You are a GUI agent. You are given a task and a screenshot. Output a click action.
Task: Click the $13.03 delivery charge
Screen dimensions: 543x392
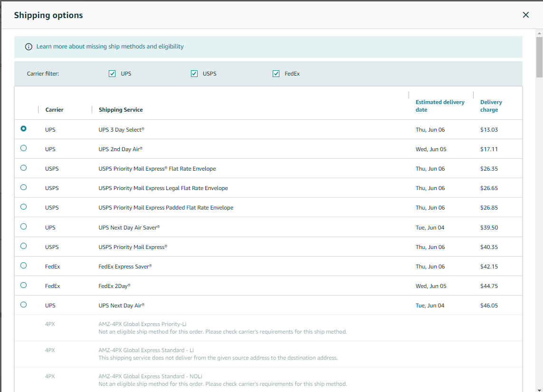[489, 130]
